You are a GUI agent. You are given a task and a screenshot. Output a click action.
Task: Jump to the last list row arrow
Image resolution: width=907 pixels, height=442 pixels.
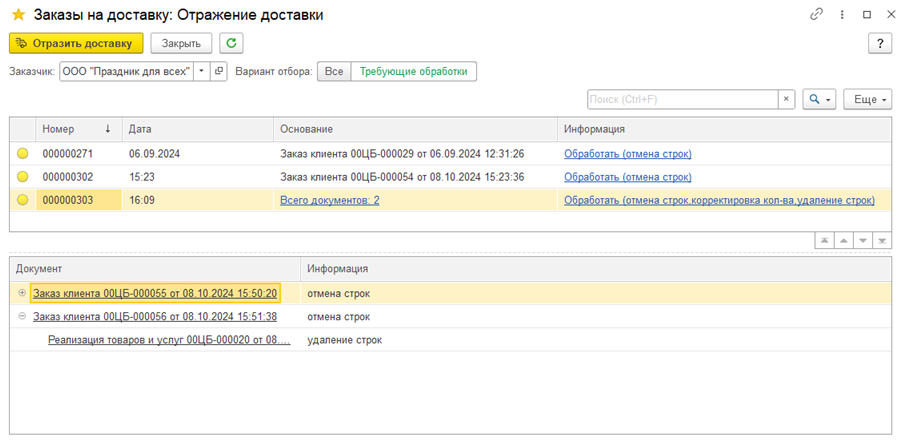pyautogui.click(x=881, y=241)
